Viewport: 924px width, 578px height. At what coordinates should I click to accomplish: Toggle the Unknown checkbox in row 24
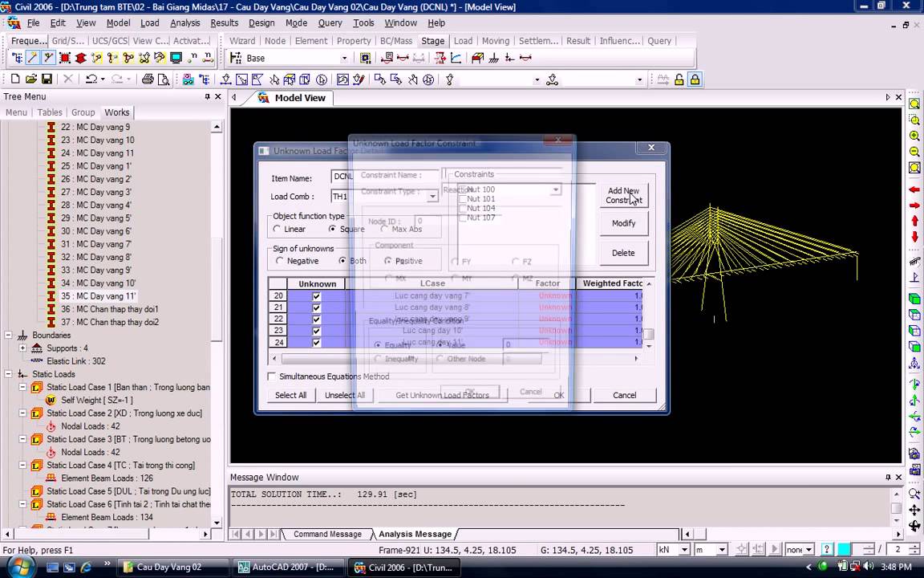point(317,342)
